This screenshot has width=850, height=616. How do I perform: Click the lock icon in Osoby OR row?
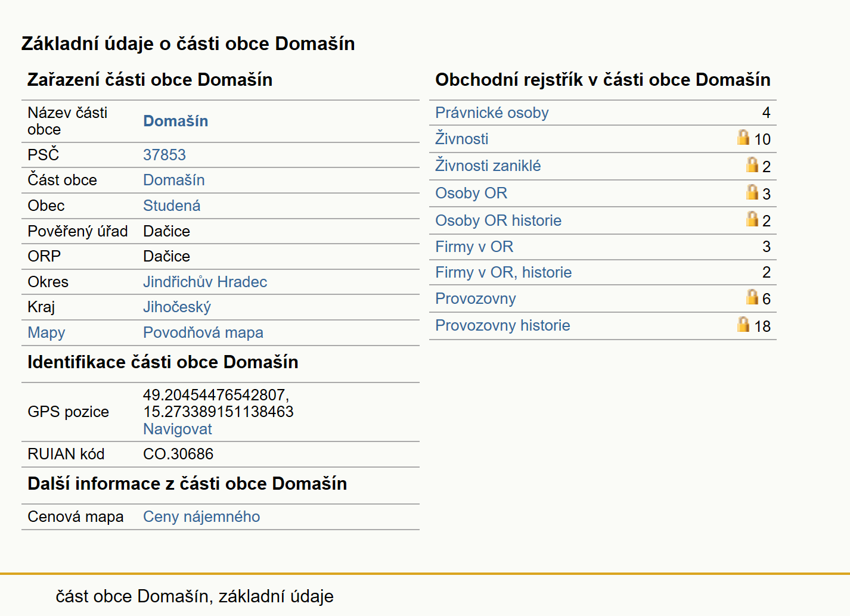(752, 192)
